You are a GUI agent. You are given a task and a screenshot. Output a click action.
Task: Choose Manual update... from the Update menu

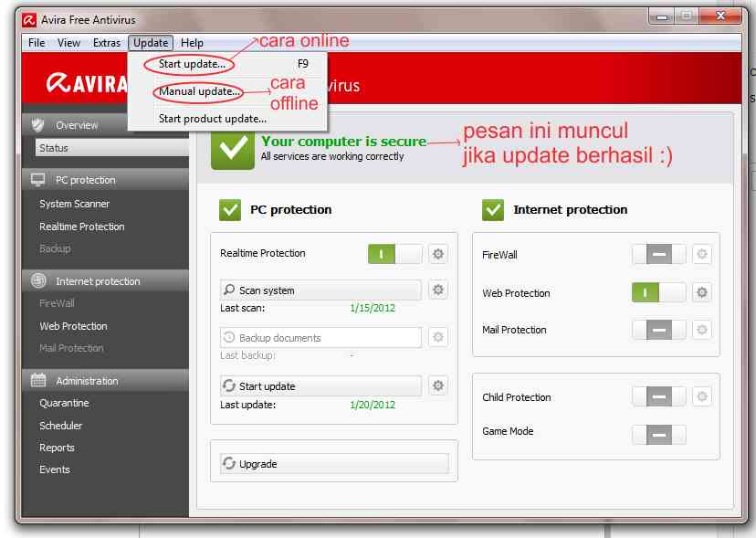click(227, 91)
